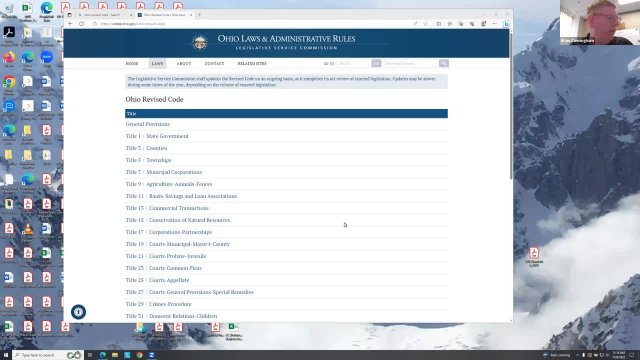
Task: Open the Adobe Acrobat desktop shortcut
Action: 9,34
